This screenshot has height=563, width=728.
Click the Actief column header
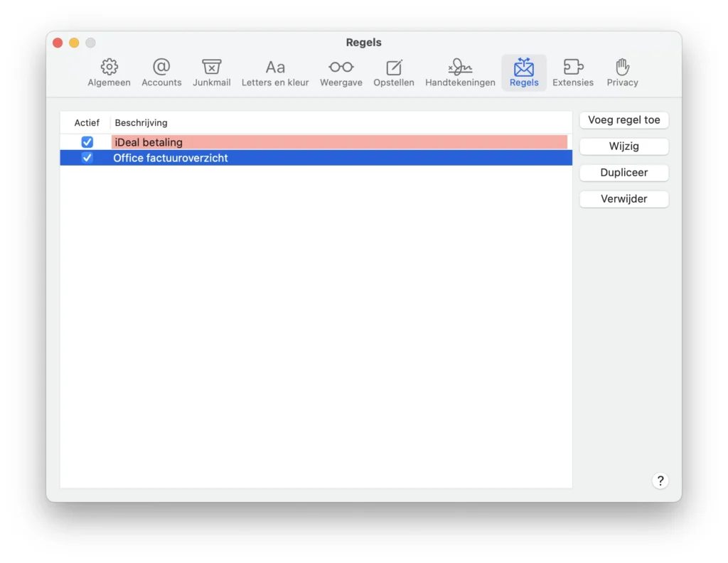[87, 122]
